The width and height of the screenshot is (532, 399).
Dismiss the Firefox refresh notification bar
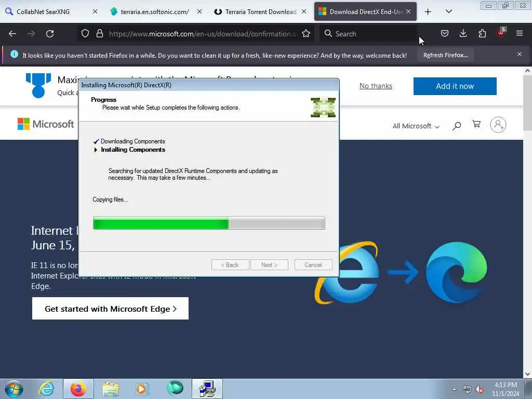click(519, 54)
